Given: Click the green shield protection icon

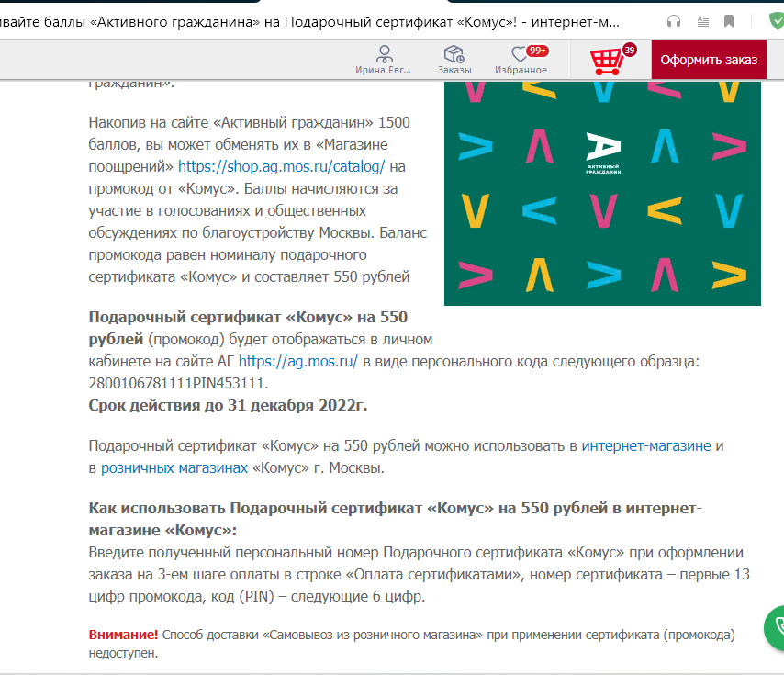Looking at the screenshot, I should click(x=777, y=21).
